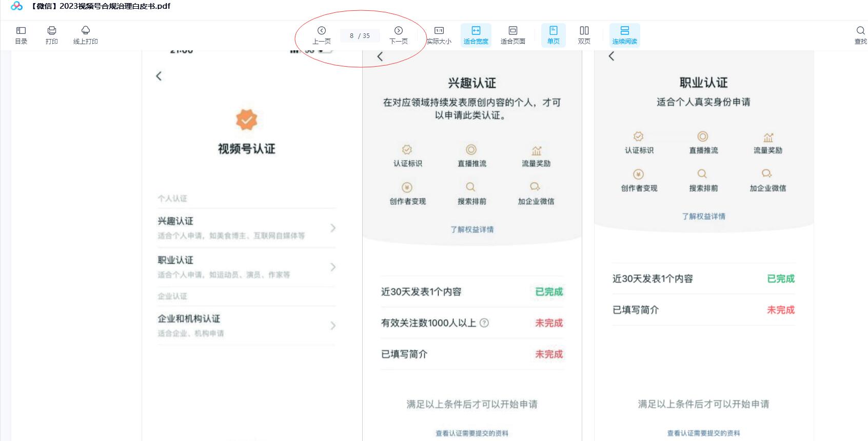Enable 单页 single page view
Viewport: 868px width, 441px height.
[554, 35]
